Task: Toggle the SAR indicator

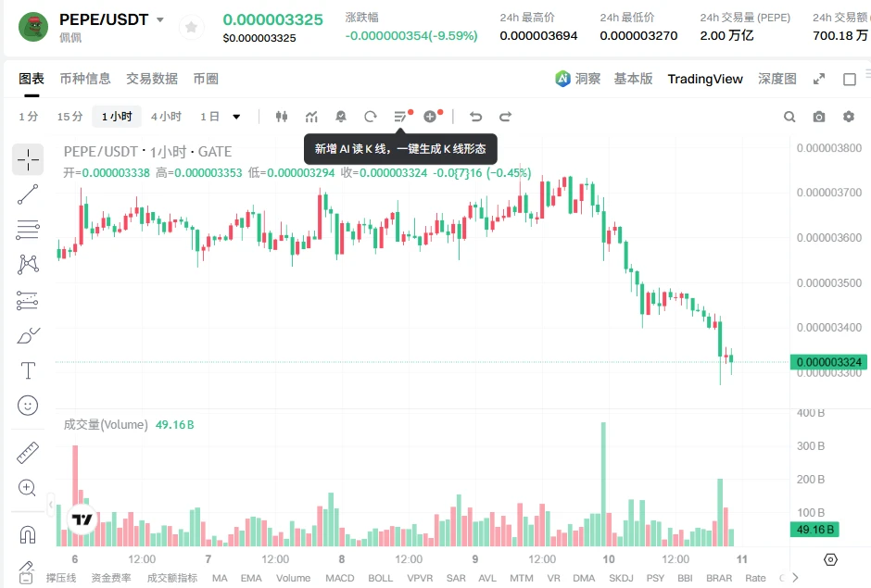Action: [x=456, y=578]
